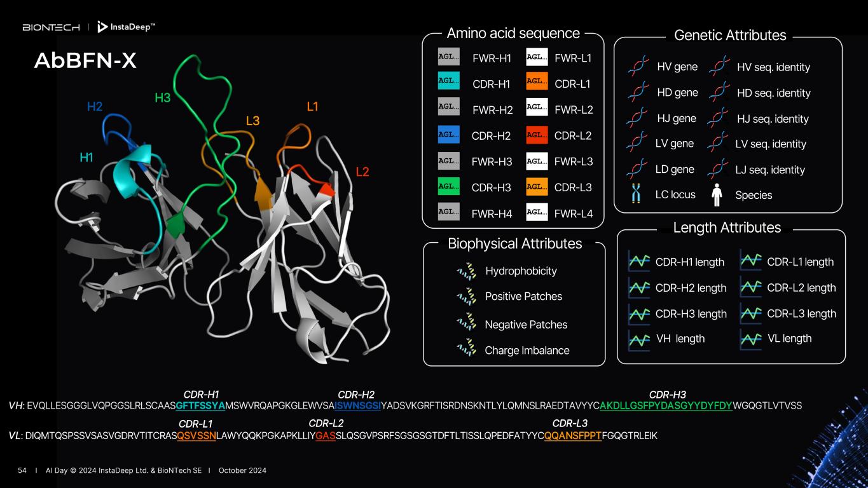Click the InstaDeep logo
The image size is (868, 488).
126,27
